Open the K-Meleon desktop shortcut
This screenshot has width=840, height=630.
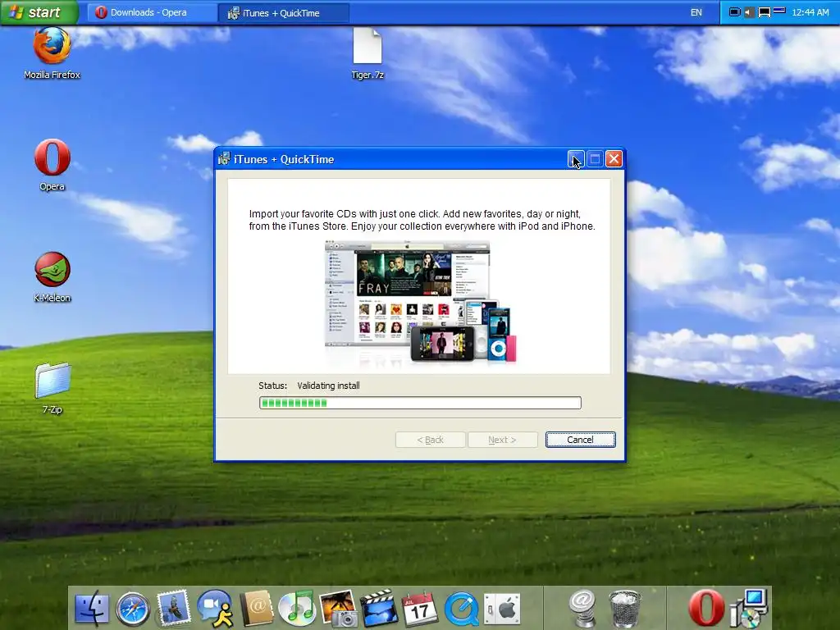[52, 277]
